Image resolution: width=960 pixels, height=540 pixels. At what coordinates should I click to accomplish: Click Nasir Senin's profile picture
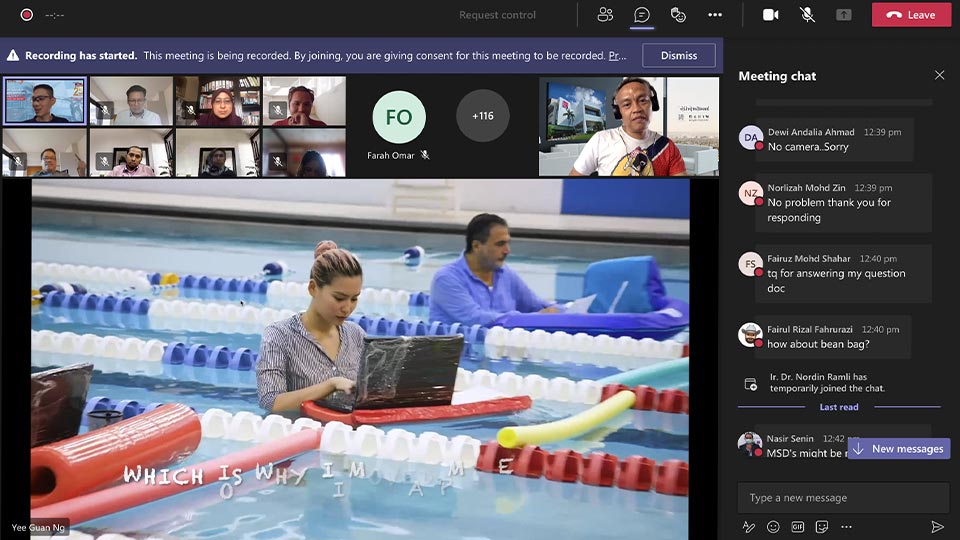[x=751, y=444]
